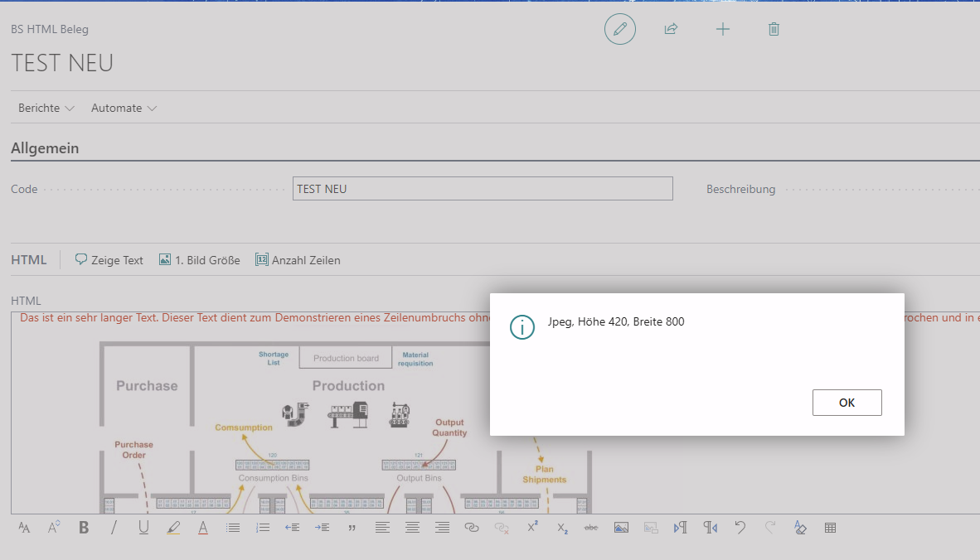980x560 pixels.
Task: Select the Anzahl Zeilen action
Action: [x=298, y=259]
